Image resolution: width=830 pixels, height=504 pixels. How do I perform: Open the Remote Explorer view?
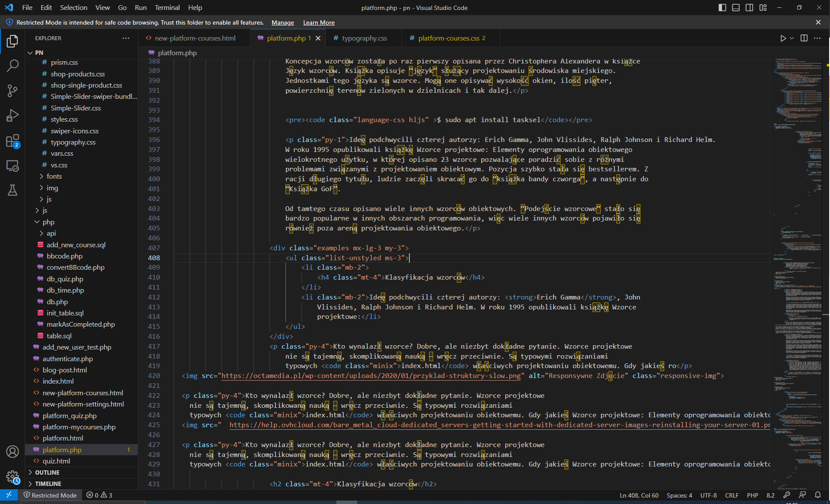[13, 166]
